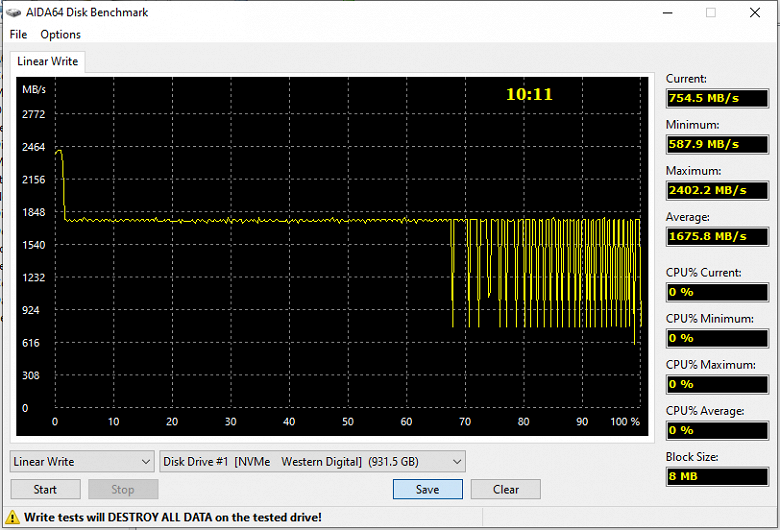Click the CPU% Minimum value field
The height and width of the screenshot is (530, 780).
click(x=717, y=338)
